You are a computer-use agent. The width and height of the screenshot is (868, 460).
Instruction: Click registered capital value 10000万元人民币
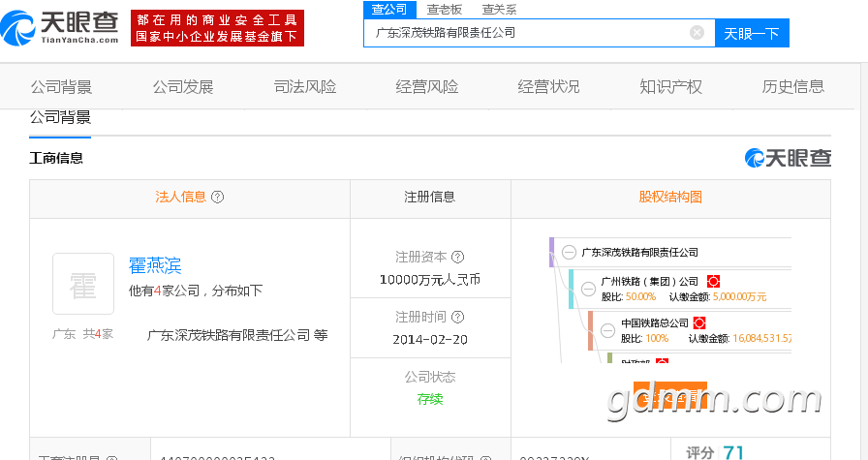(x=430, y=280)
